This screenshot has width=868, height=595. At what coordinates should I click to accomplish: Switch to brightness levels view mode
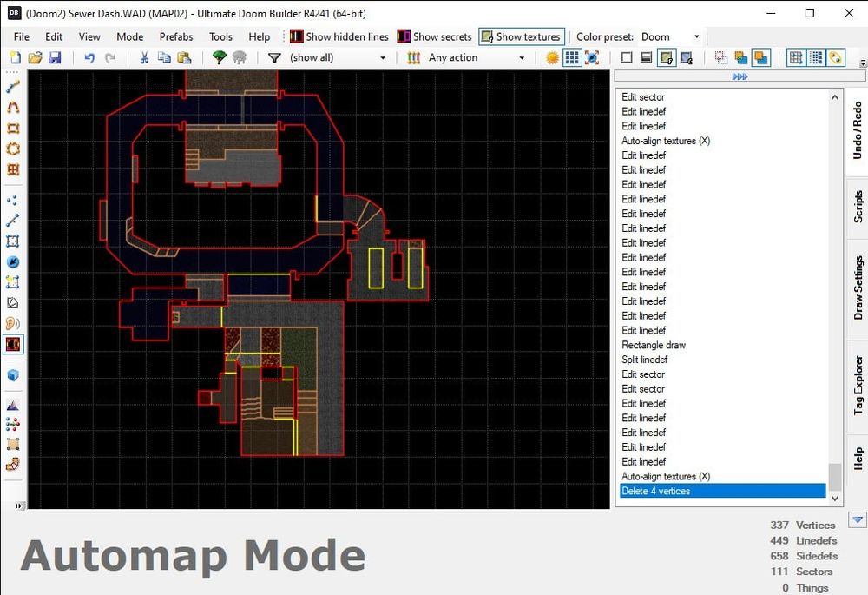click(646, 57)
